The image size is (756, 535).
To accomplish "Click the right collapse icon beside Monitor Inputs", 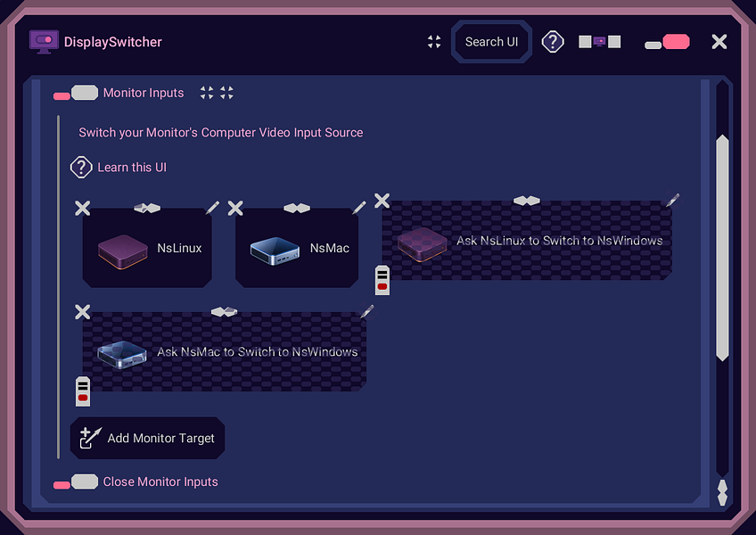I will point(226,93).
